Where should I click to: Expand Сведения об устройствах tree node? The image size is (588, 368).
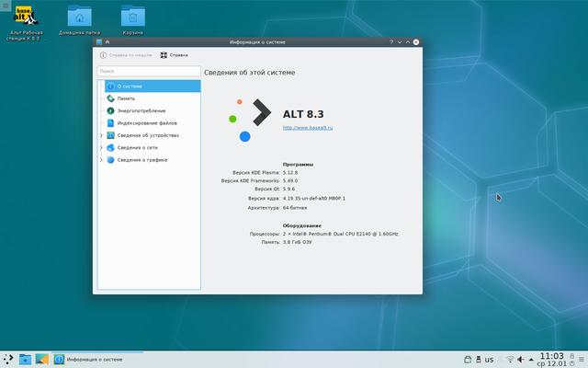click(101, 135)
